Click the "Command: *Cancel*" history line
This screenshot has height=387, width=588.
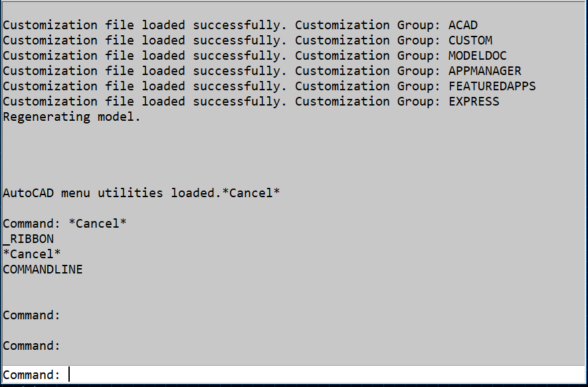(64, 224)
